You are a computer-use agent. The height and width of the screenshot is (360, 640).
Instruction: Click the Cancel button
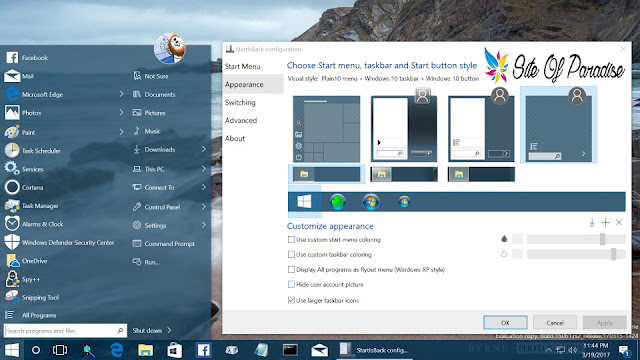point(555,322)
